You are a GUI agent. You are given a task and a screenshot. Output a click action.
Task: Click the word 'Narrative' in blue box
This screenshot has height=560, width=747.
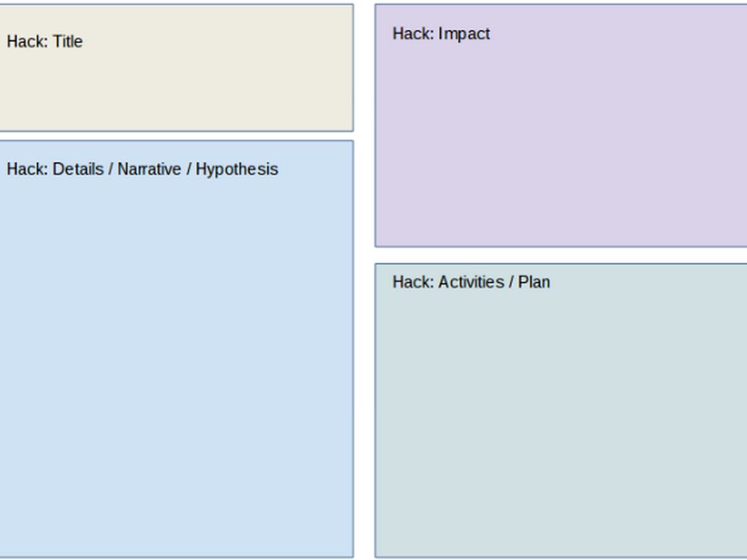(149, 169)
